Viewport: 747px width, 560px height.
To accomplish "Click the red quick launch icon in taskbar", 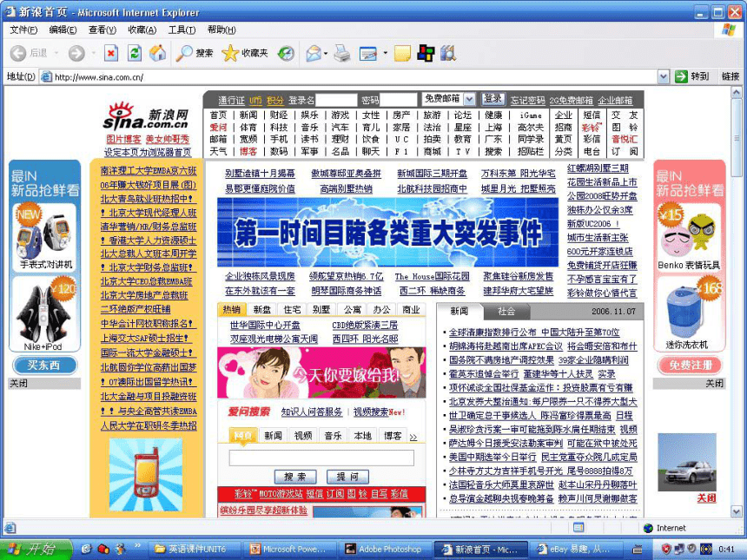I will (x=103, y=549).
